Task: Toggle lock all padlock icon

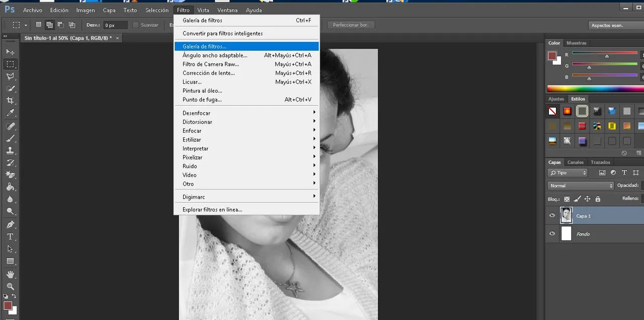Action: (598, 199)
